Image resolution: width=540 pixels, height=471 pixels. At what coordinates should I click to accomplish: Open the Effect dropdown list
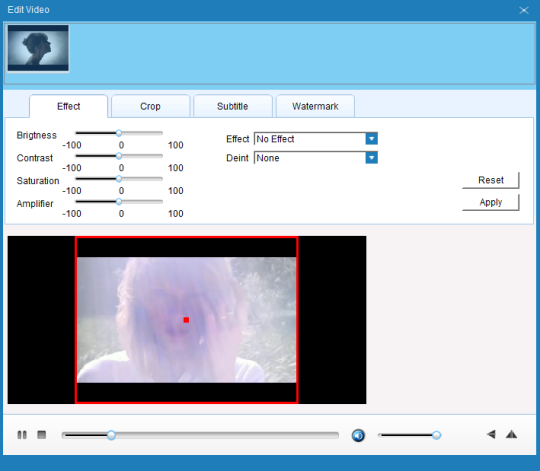(372, 139)
